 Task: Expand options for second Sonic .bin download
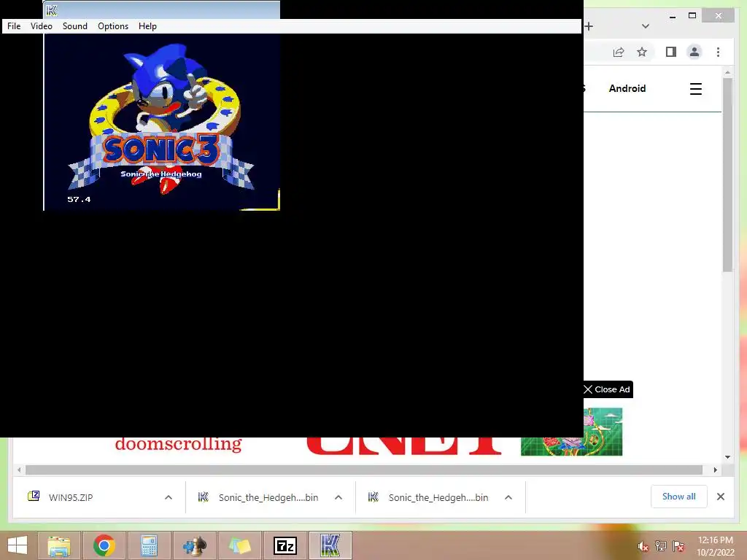pyautogui.click(x=508, y=497)
